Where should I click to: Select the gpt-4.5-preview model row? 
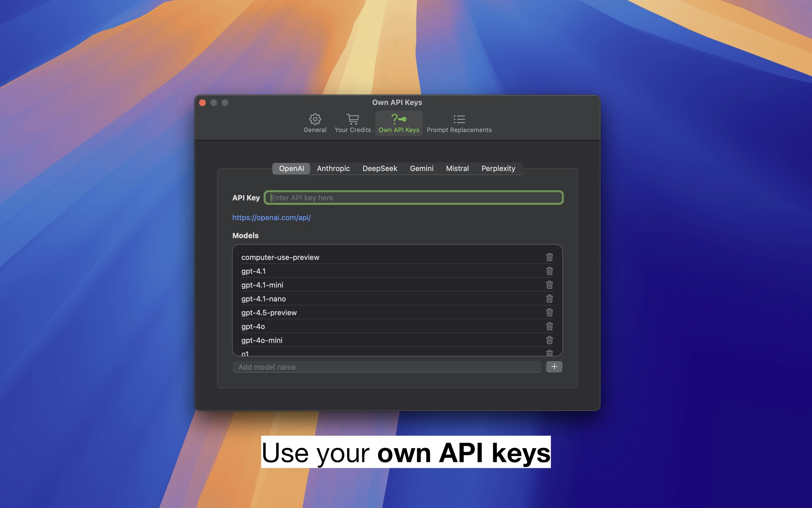[x=397, y=312]
